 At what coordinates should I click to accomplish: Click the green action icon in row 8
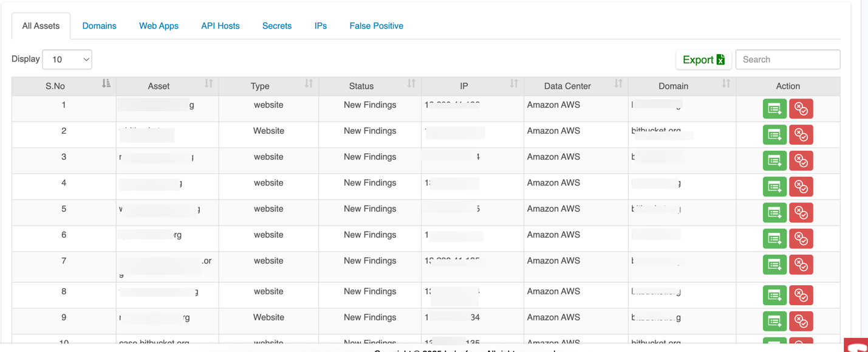(774, 295)
